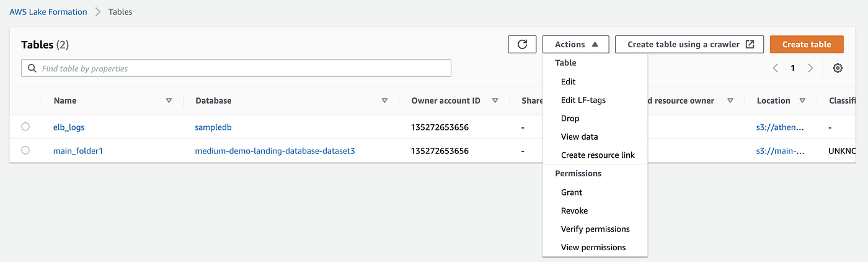The image size is (868, 262).
Task: Select the elb_logs table radio button
Action: pyautogui.click(x=25, y=127)
